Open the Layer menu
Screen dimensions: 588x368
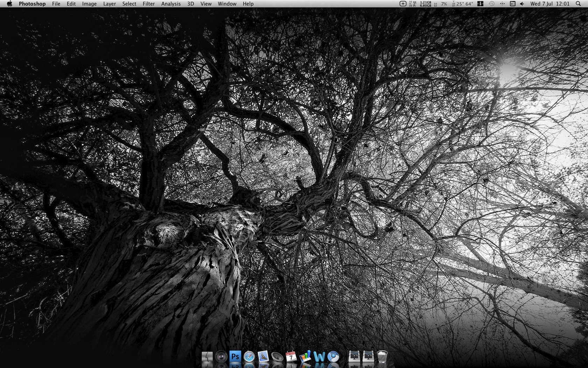[x=110, y=4]
